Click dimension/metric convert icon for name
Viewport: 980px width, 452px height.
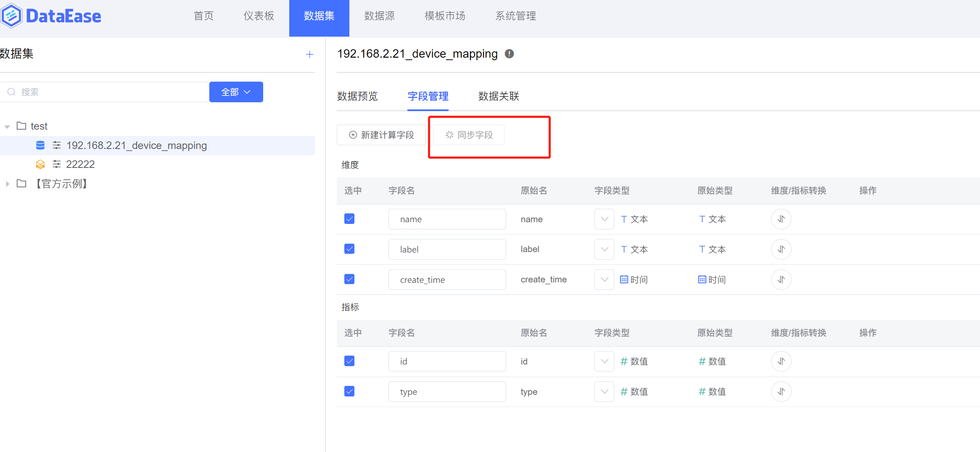pos(781,219)
